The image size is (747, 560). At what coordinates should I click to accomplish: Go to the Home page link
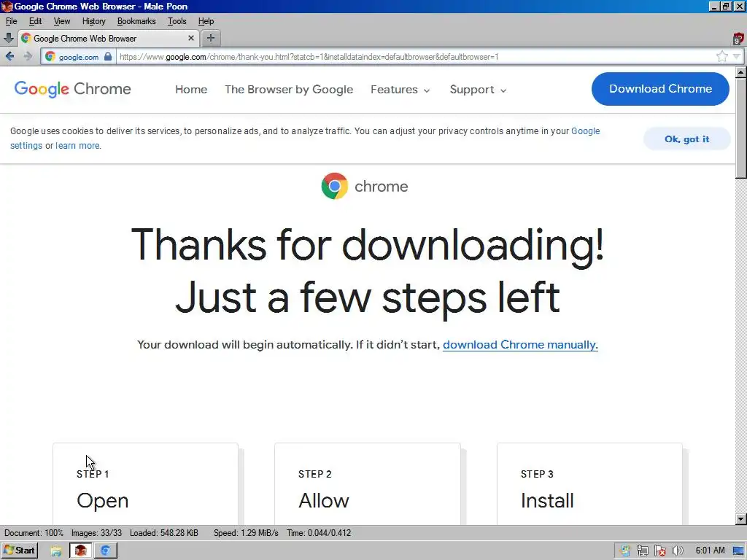191,90
